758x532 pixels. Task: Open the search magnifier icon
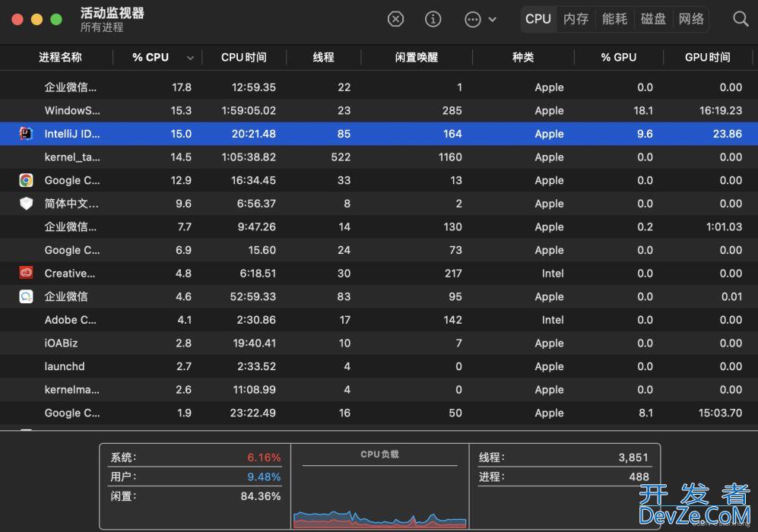point(740,19)
